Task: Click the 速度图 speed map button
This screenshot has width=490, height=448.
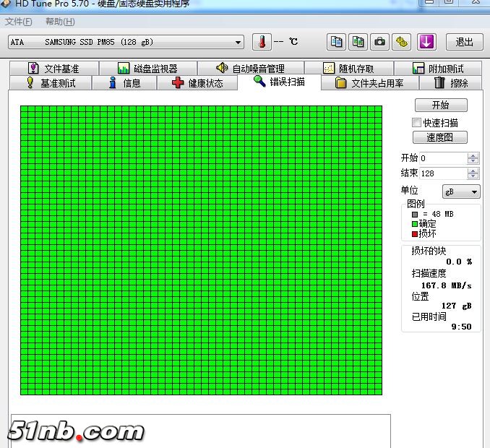Action: [x=440, y=137]
